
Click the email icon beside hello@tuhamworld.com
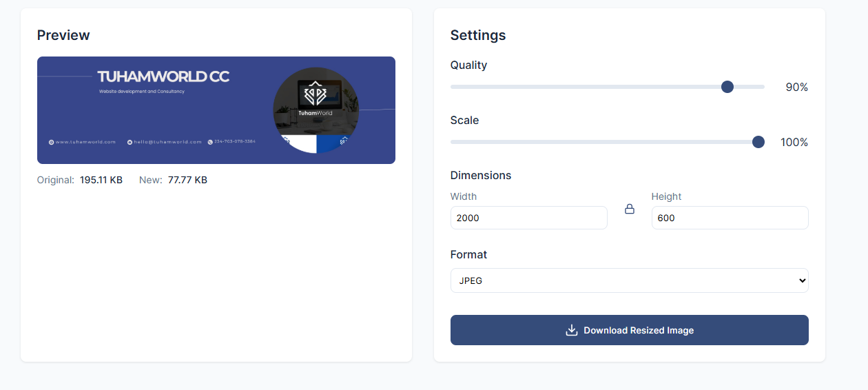(x=130, y=142)
